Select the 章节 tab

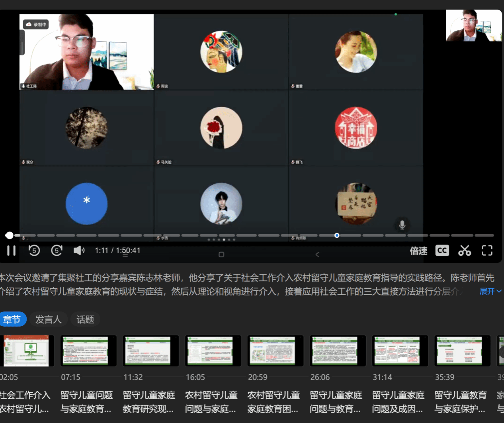coord(12,319)
